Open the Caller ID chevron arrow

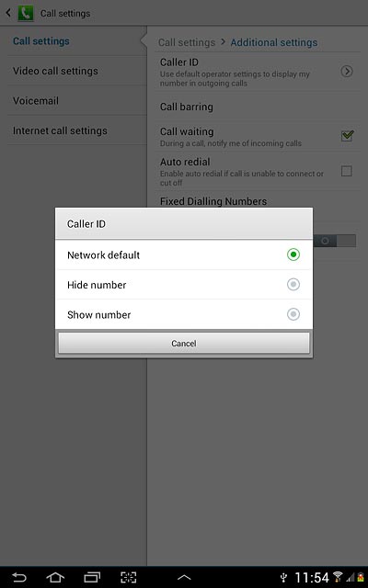(347, 71)
